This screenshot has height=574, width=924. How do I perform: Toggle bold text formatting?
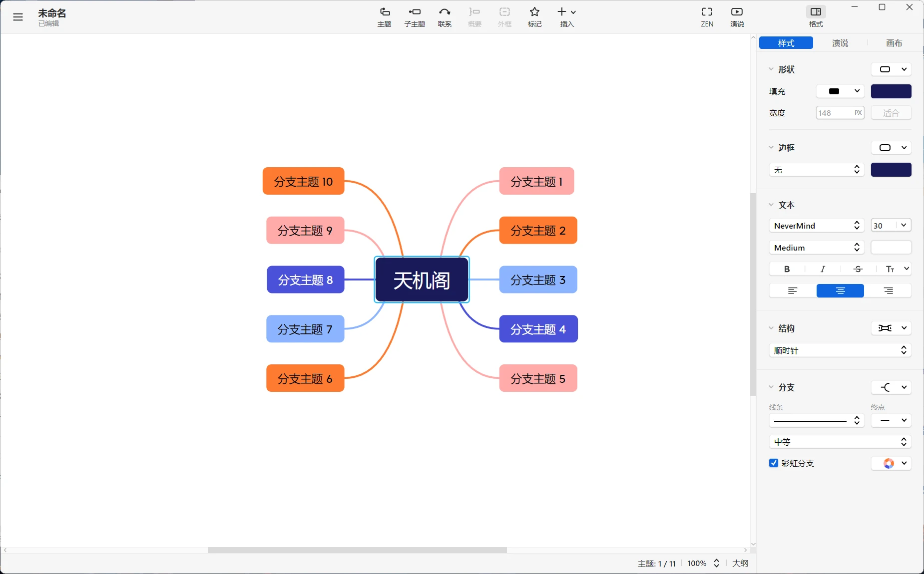[x=787, y=269]
